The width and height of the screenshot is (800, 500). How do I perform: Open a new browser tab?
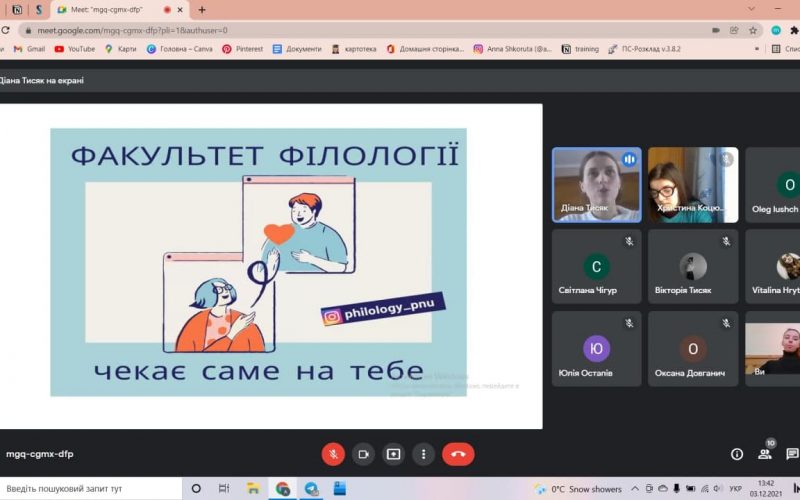(x=202, y=10)
